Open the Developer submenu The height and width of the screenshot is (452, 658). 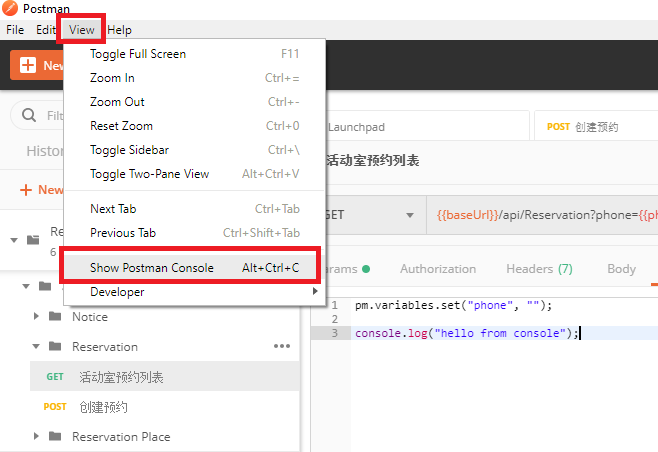point(194,291)
